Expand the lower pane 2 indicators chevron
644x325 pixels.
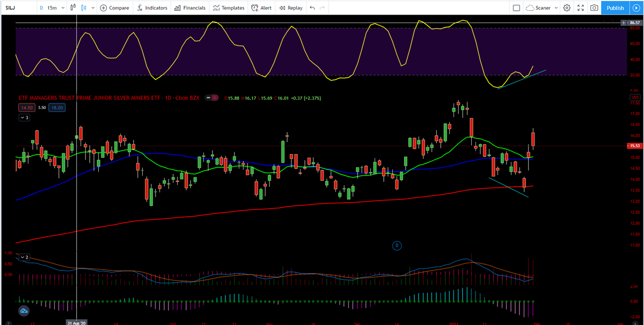pyautogui.click(x=24, y=257)
